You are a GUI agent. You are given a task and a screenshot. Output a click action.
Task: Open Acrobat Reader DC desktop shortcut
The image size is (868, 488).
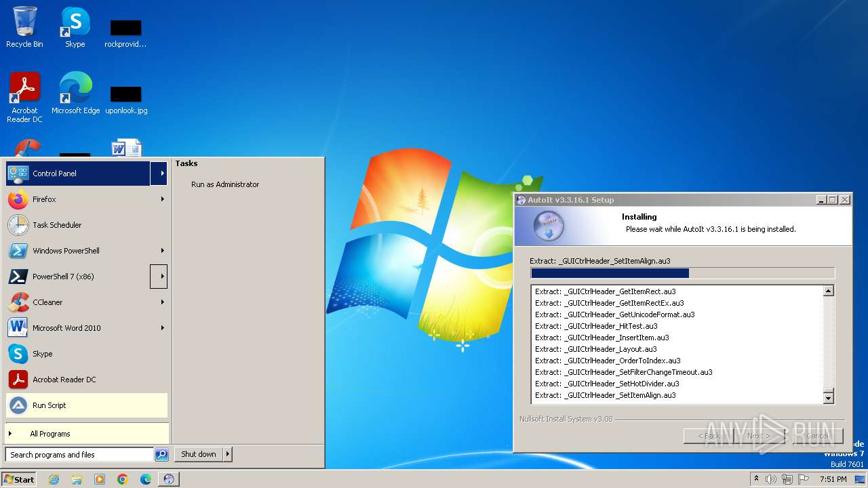[24, 97]
